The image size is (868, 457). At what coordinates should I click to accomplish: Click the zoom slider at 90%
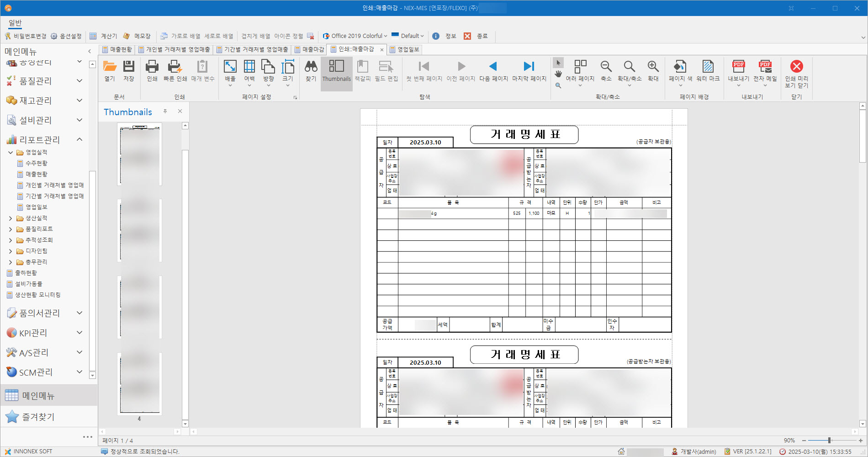click(829, 441)
